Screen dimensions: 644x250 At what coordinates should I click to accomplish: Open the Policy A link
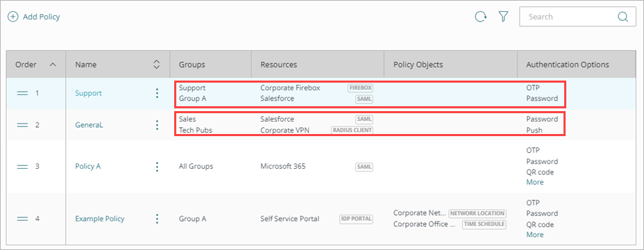88,167
